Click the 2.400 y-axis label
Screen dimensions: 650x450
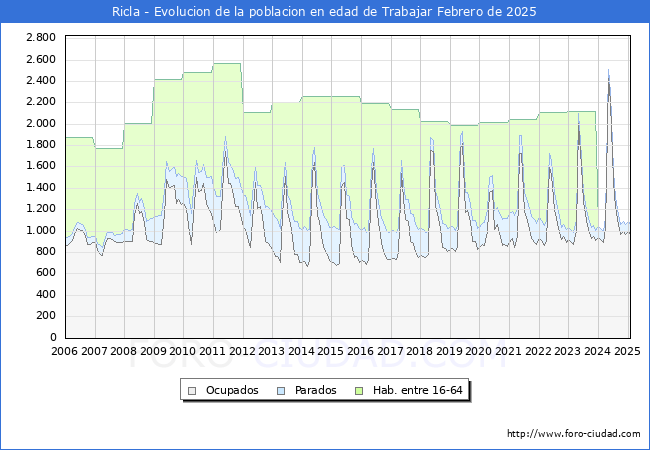[41, 80]
